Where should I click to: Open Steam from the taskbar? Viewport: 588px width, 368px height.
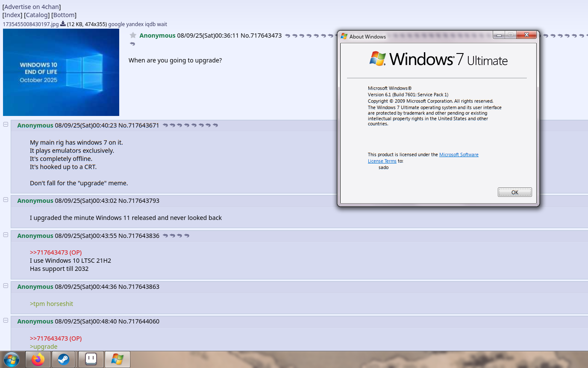(x=64, y=359)
